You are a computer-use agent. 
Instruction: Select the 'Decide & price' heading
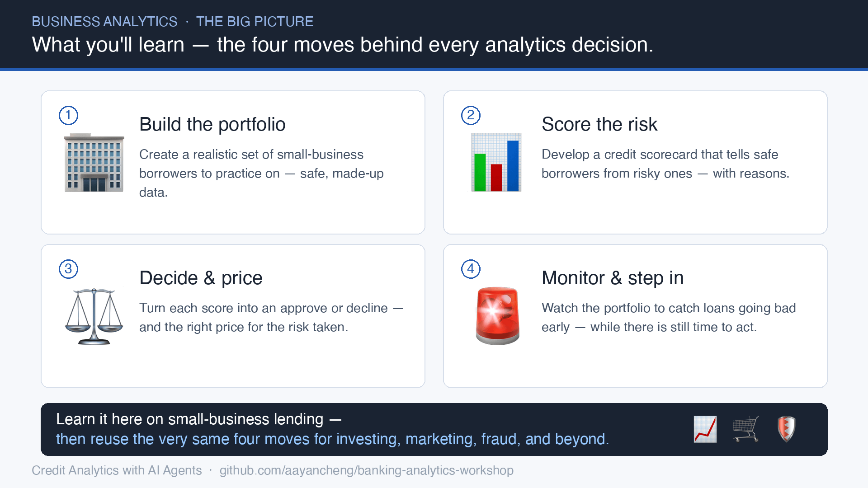click(201, 278)
